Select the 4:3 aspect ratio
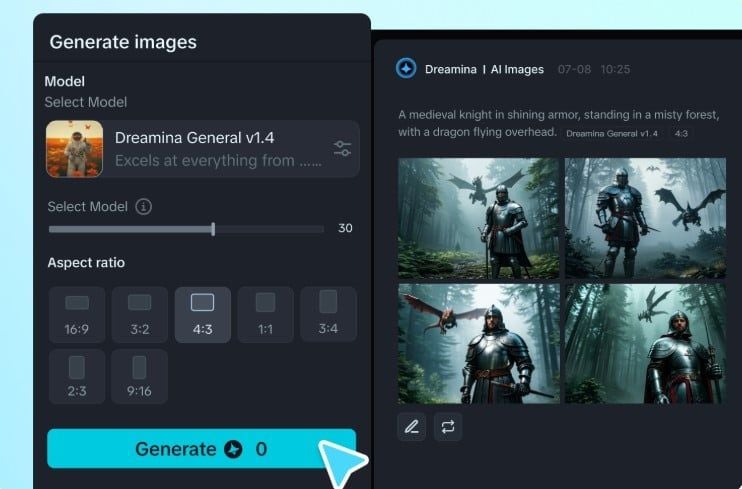Viewport: 742px width, 489px height. point(202,315)
